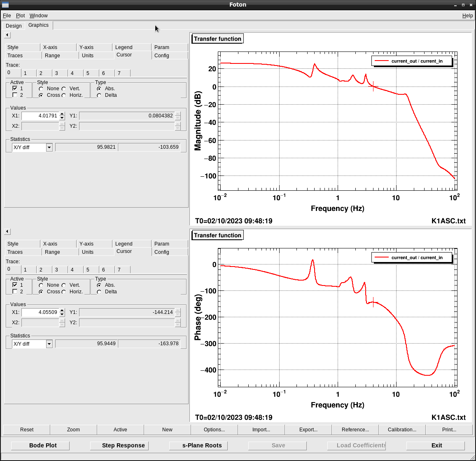Select trace tab 3 in the lower panel
The height and width of the screenshot is (461, 476).
coord(57,270)
